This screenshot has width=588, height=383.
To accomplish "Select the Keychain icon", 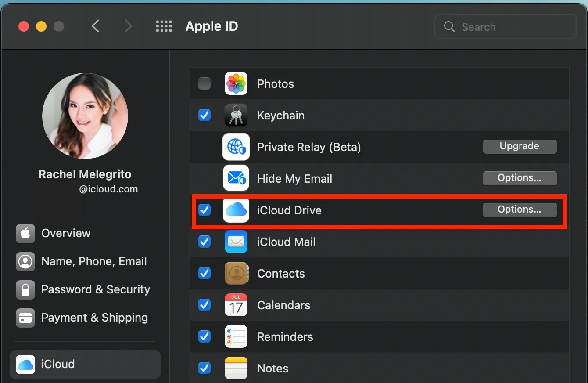I will [x=236, y=115].
